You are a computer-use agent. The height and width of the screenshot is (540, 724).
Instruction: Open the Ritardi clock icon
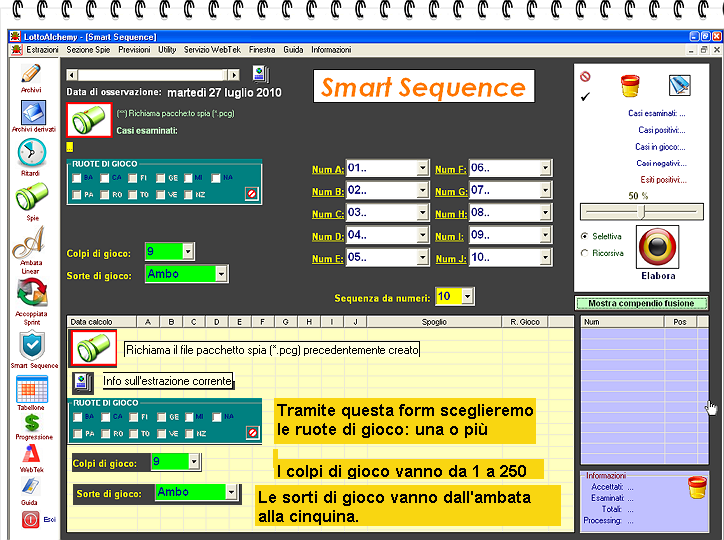31,152
